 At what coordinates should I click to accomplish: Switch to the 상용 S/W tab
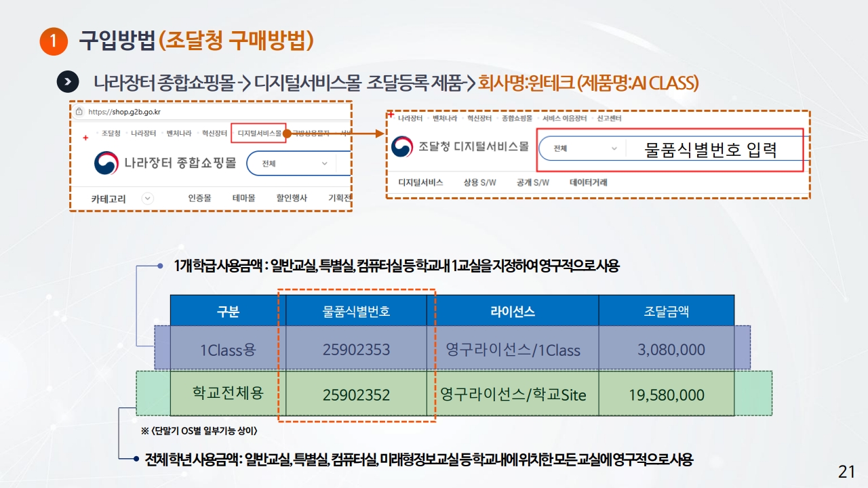[x=480, y=182]
